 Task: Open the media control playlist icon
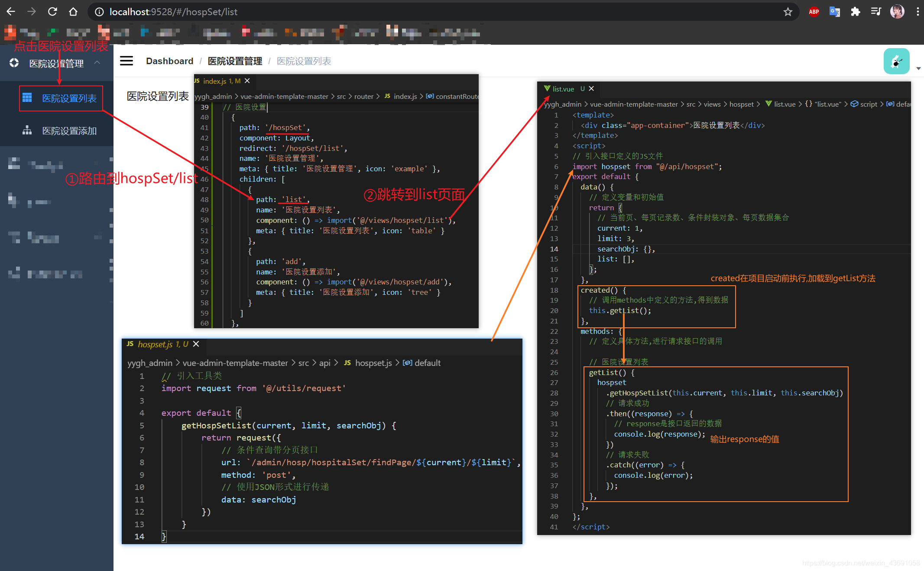click(876, 12)
